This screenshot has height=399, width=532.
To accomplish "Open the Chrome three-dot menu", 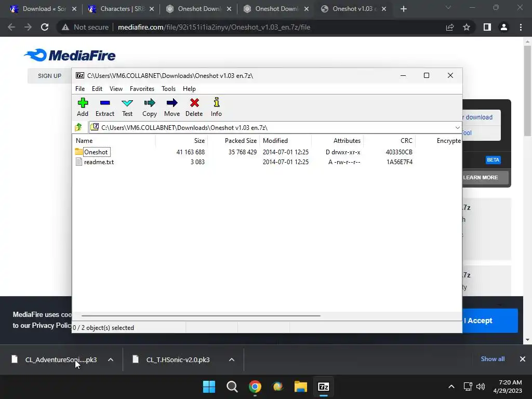I will (x=521, y=27).
